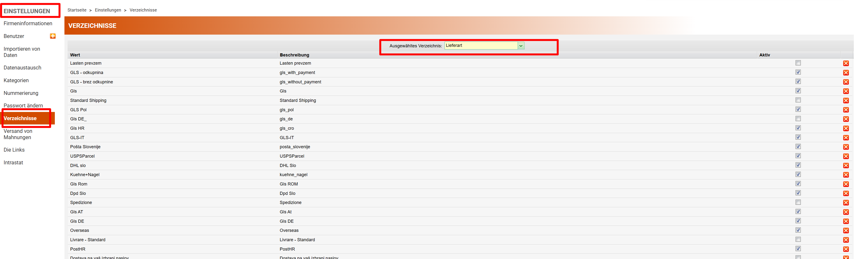Delete the Livrare - Standard row
Viewport: 868px width, 259px height.
pos(846,240)
